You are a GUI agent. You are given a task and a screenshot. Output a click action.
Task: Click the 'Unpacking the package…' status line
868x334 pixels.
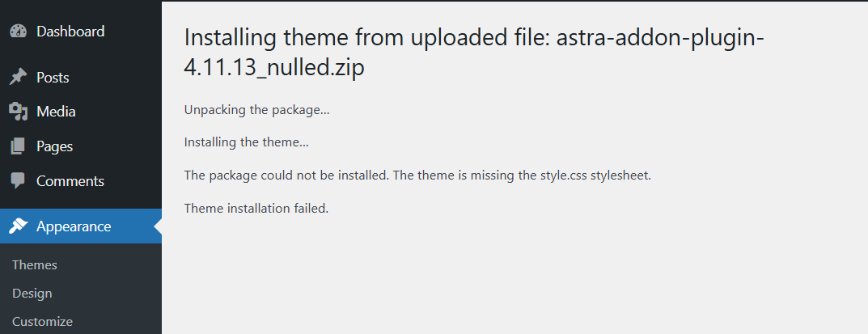[256, 109]
